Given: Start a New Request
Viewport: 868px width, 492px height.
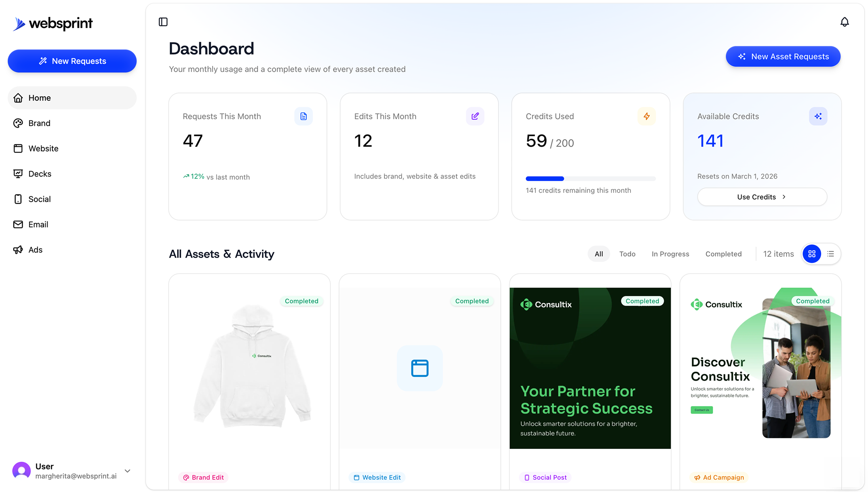Looking at the screenshot, I should [x=72, y=61].
